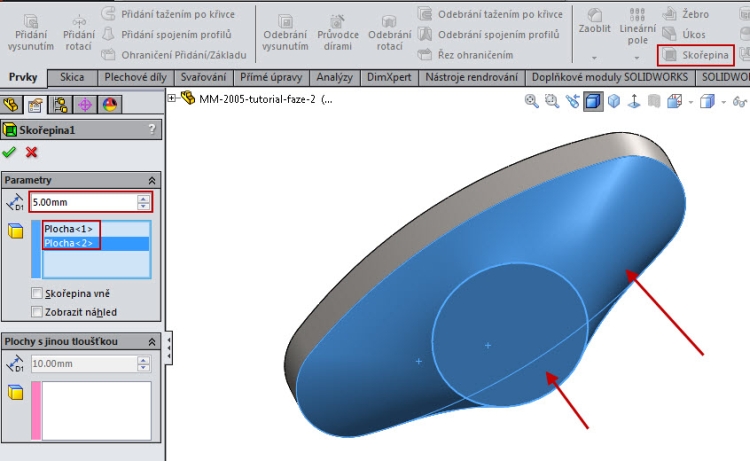Open DimXpertManager tab icon

85,104
